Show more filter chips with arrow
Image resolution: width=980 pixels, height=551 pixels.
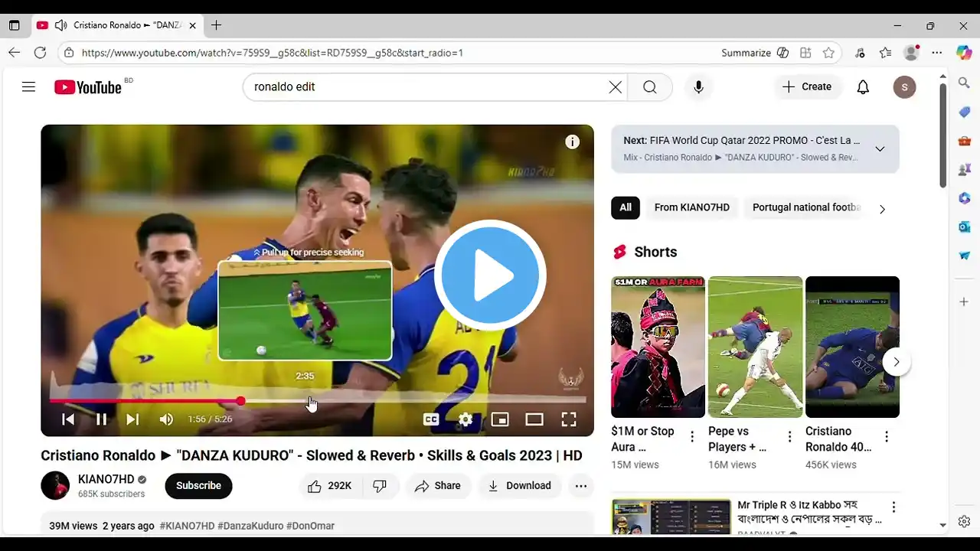[882, 209]
